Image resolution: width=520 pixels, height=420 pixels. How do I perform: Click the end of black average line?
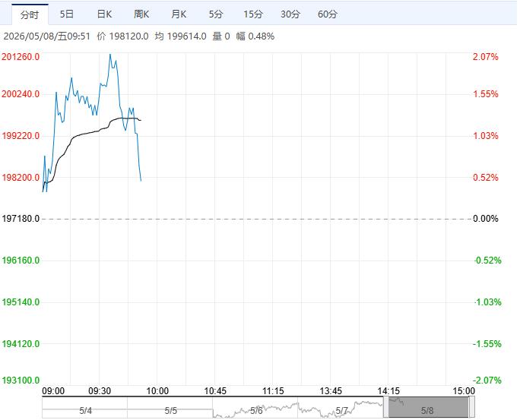[x=141, y=120]
